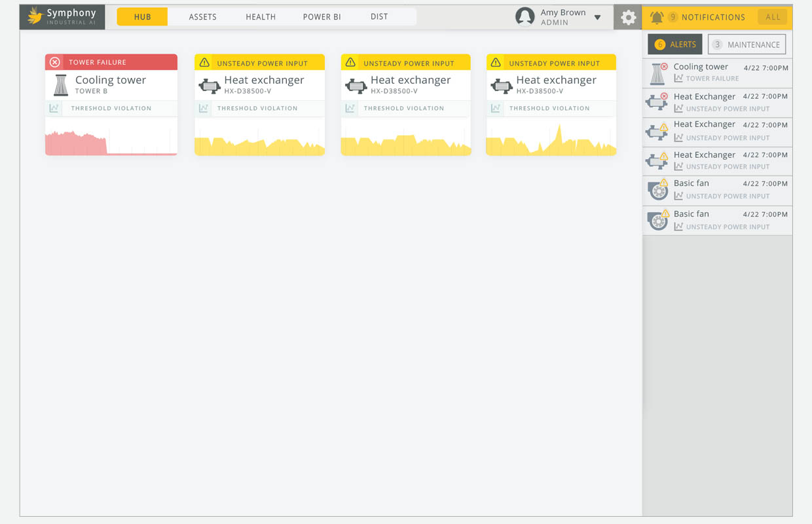Viewport: 812px width, 524px height.
Task: Click the Cooling tower red trend chart
Action: (x=111, y=137)
